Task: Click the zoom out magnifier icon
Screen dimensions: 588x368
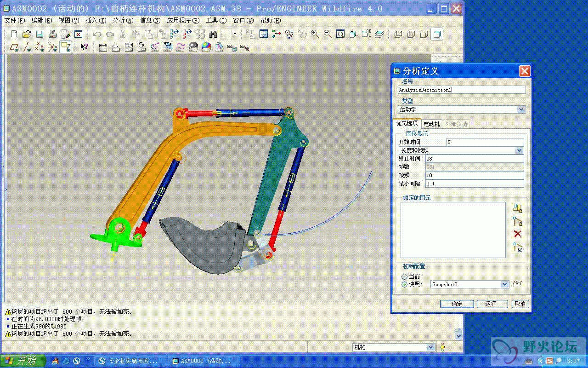Action: coord(328,34)
